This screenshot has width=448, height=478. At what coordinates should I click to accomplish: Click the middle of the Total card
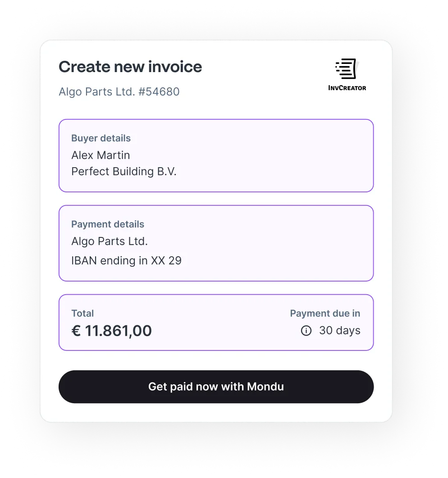[x=216, y=323]
